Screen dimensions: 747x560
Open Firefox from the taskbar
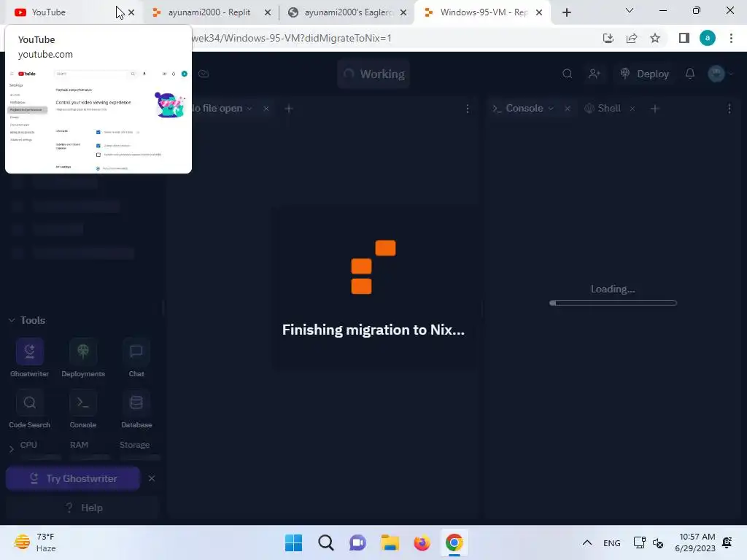coord(422,542)
